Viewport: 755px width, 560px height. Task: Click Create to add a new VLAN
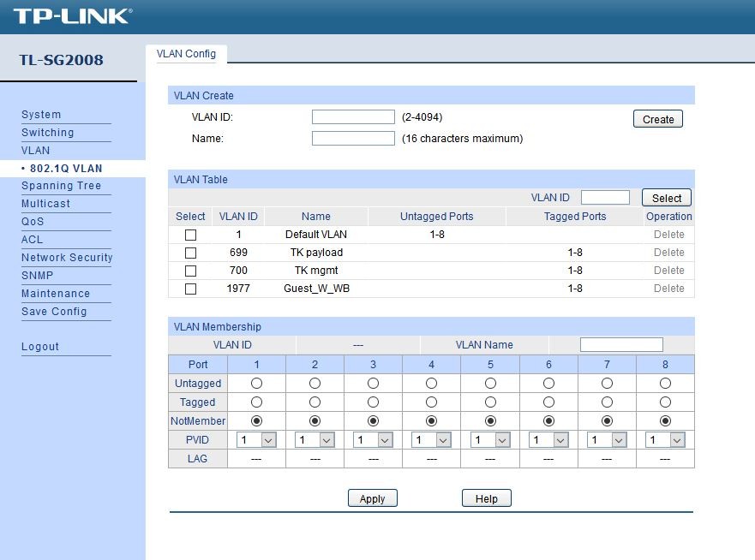[x=657, y=118]
